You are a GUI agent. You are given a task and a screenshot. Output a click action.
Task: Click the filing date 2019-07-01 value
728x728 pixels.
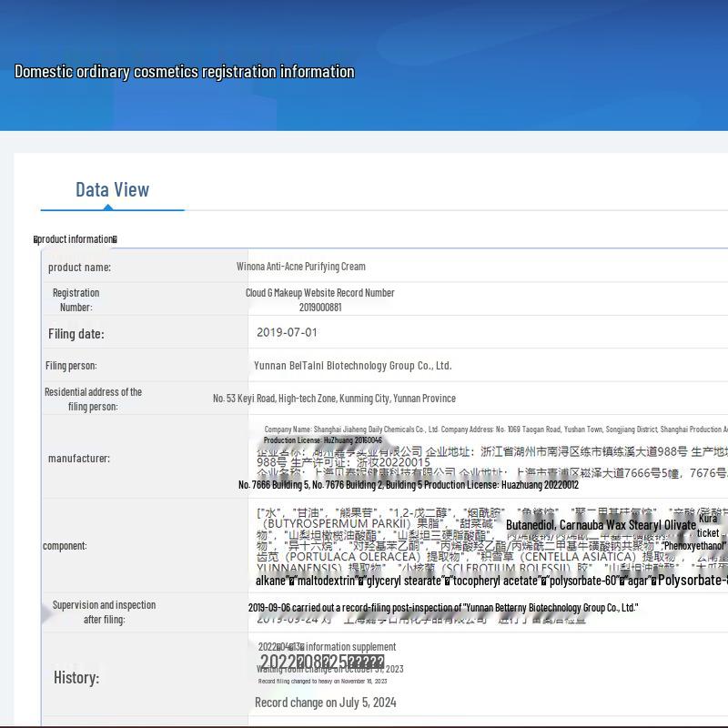pyautogui.click(x=287, y=333)
